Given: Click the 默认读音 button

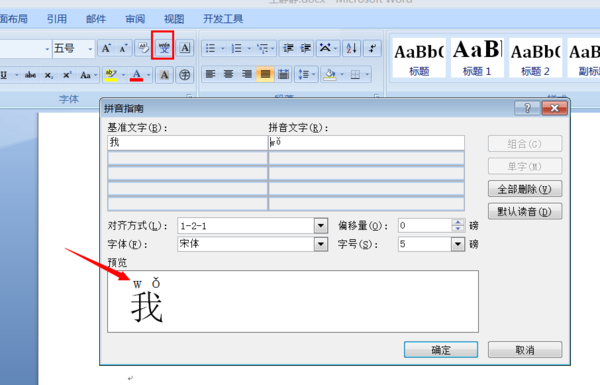Looking at the screenshot, I should 525,211.
